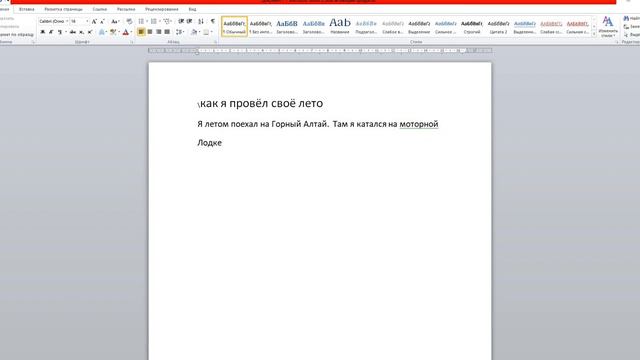Toggle italic formatting in Font group

coord(51,32)
